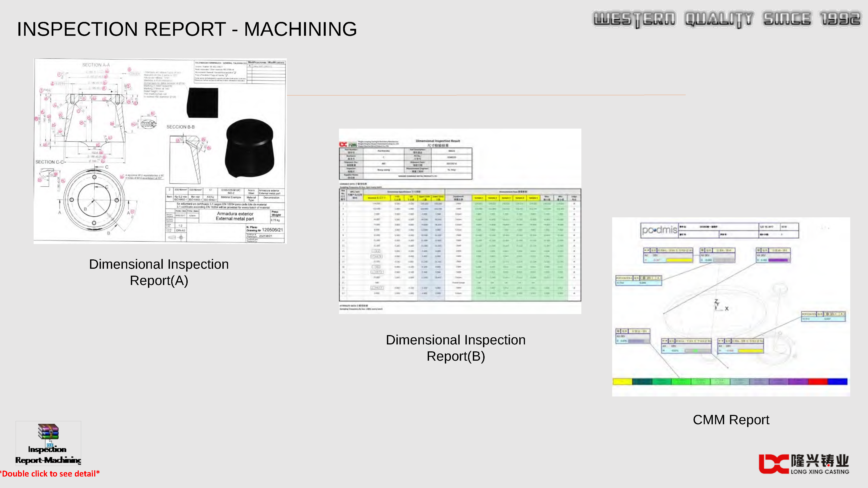Click the OLE file badge on the archive icon
Image resolution: width=868 pixels, height=488 pixels.
click(50, 445)
